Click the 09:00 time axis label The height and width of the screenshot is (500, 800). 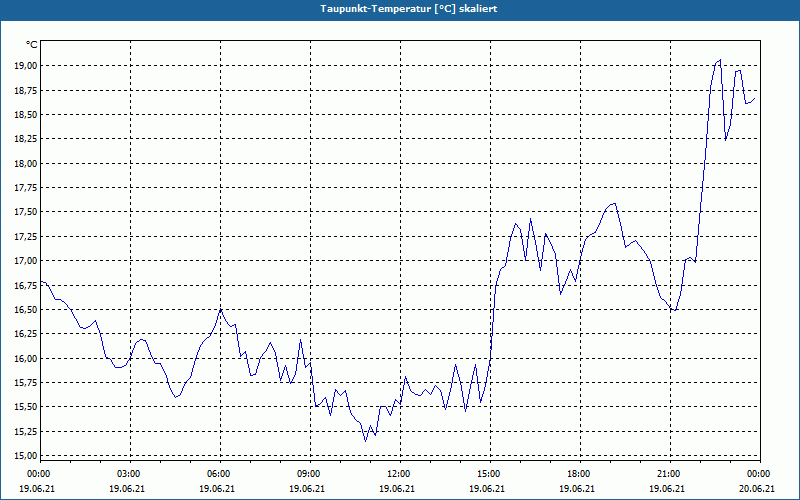point(310,474)
